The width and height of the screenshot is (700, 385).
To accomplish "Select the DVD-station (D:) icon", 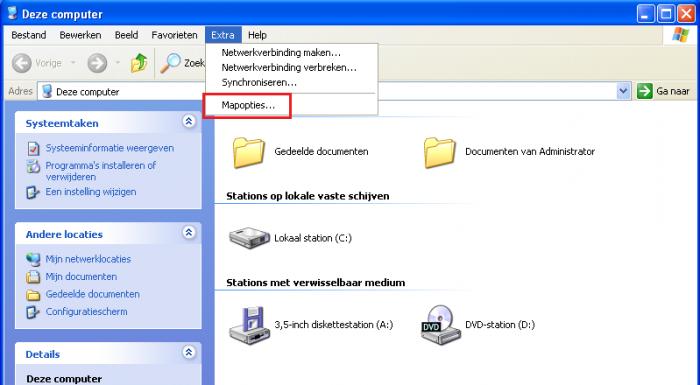I will coord(441,325).
